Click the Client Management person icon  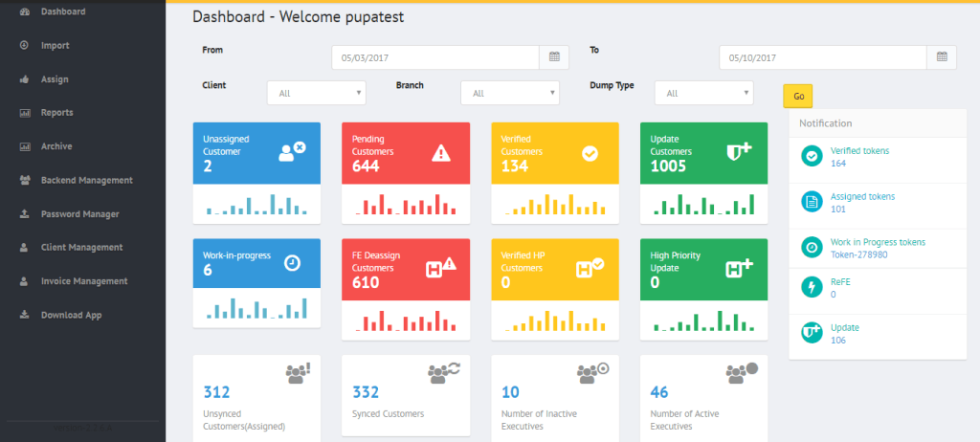click(x=24, y=248)
